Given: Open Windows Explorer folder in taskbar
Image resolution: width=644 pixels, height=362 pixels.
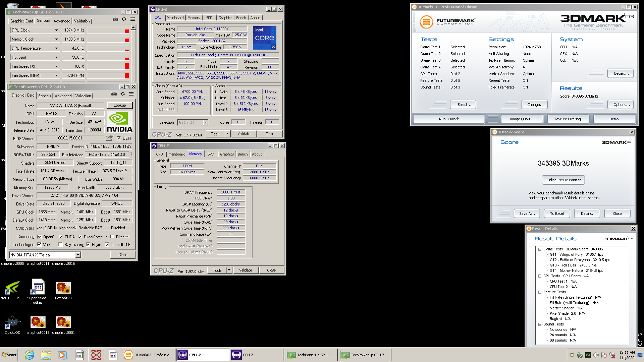Looking at the screenshot, I should coord(46,355).
